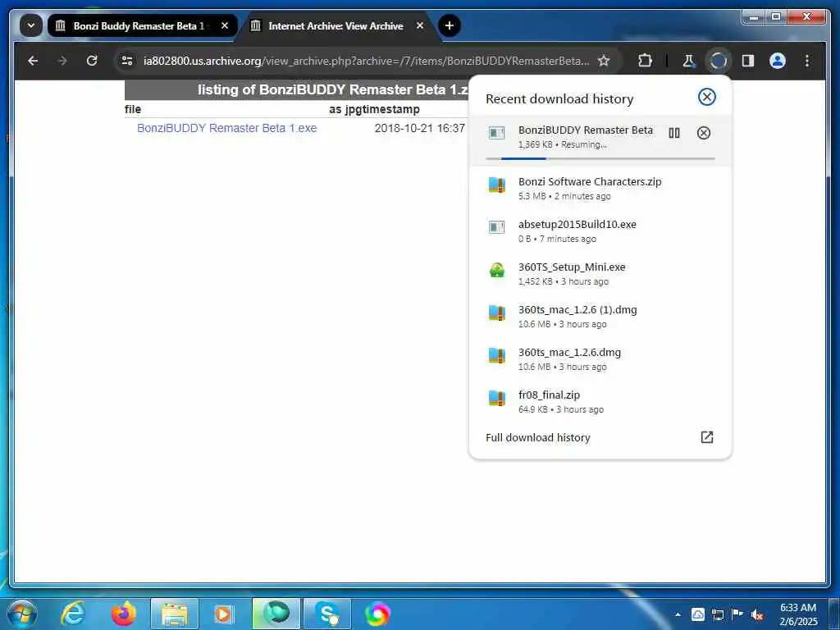This screenshot has height=630, width=840.
Task: Open the profile avatar menu
Action: (x=778, y=61)
